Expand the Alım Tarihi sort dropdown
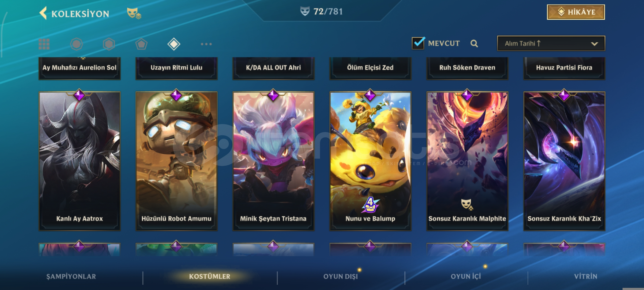 point(551,44)
